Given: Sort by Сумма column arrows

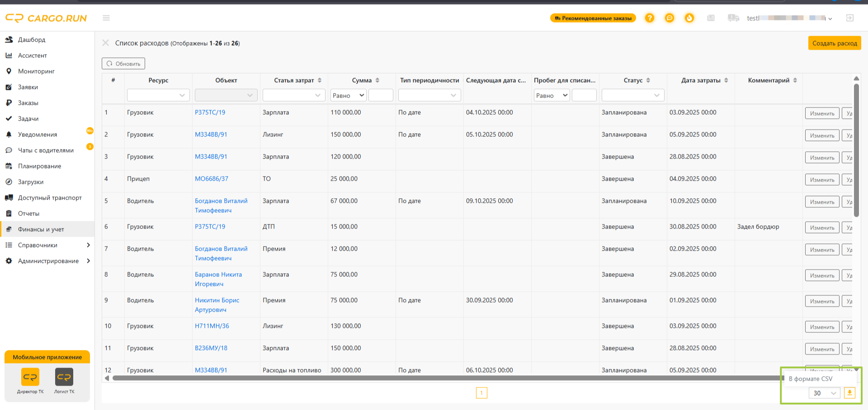Looking at the screenshot, I should click(x=377, y=80).
